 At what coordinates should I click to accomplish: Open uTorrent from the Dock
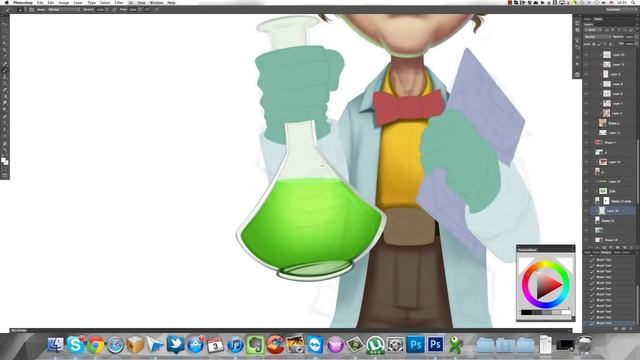point(375,345)
